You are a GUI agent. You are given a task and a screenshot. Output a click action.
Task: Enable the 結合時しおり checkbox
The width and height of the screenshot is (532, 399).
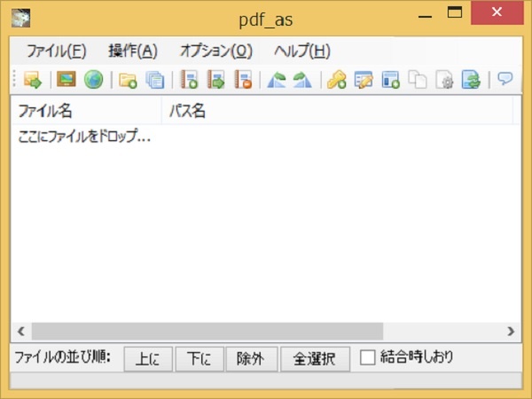[x=368, y=357]
